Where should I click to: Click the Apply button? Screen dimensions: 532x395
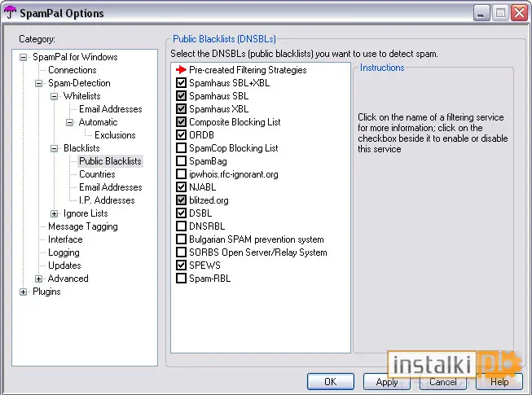pos(386,382)
